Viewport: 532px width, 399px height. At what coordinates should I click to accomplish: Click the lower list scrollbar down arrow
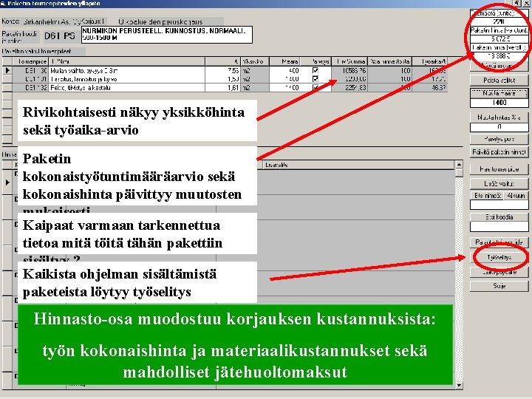coord(459,385)
